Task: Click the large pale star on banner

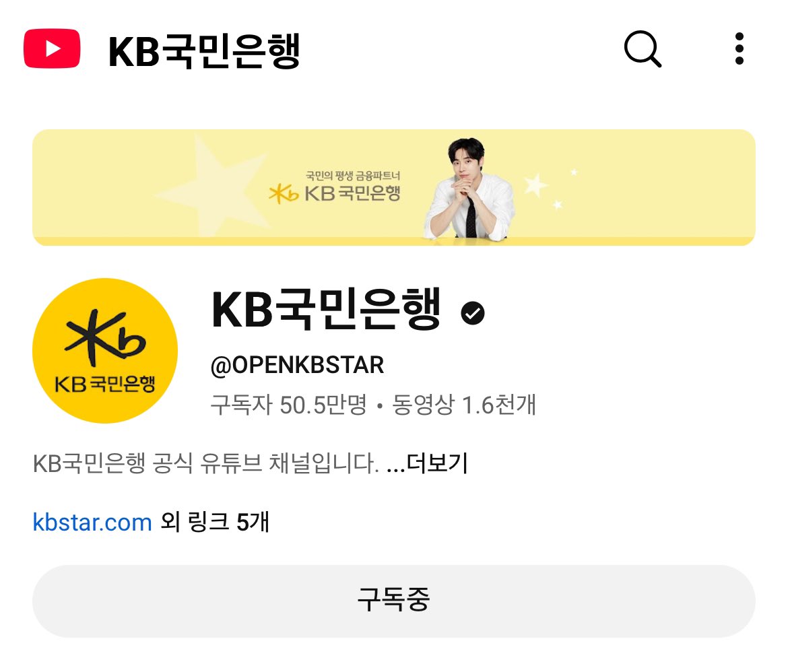Action: click(x=211, y=189)
